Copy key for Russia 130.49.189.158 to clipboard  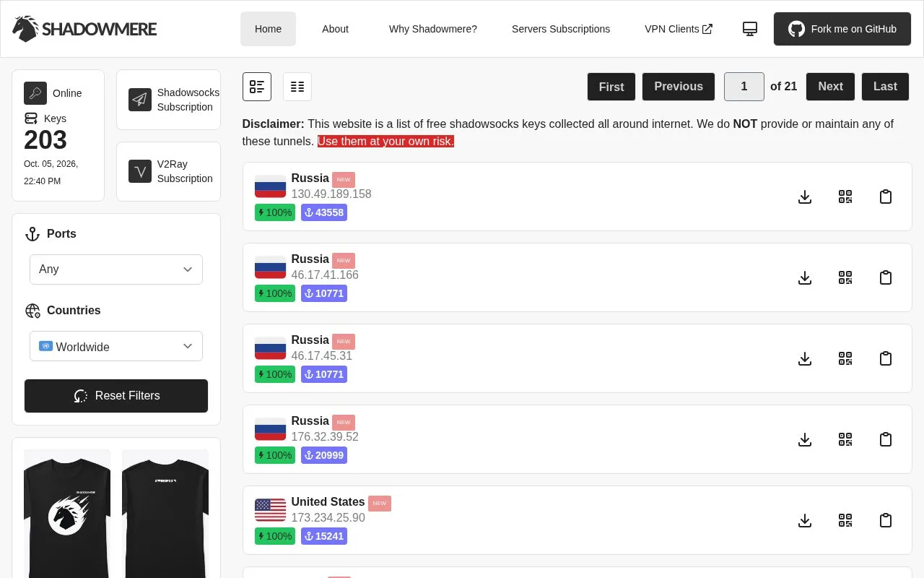click(886, 197)
